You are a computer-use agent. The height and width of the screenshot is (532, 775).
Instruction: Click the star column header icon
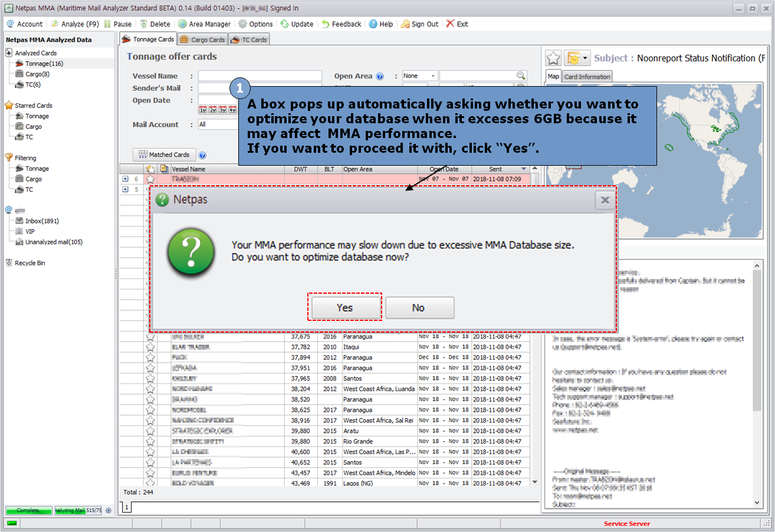(150, 169)
